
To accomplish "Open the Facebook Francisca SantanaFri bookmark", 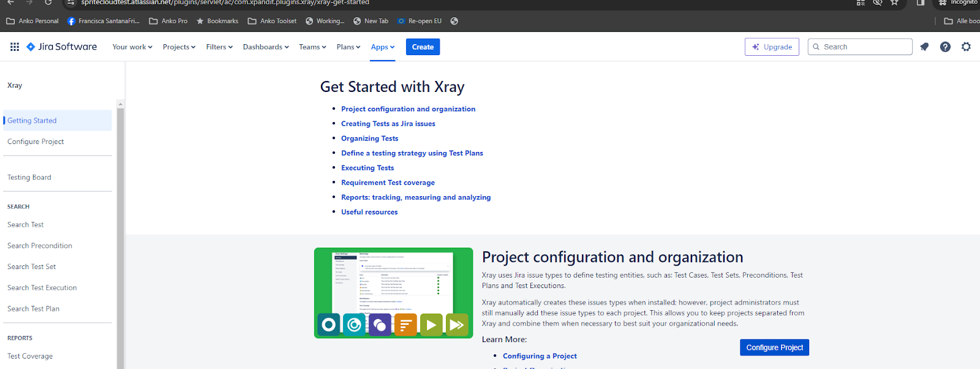I will [x=104, y=21].
